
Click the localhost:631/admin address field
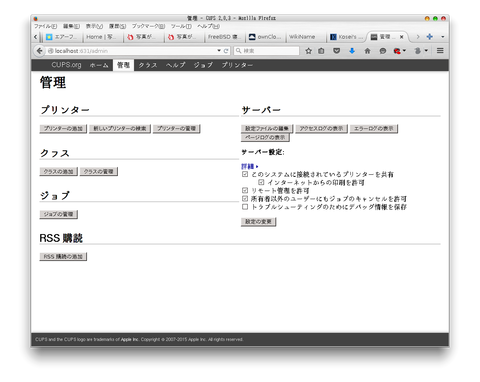(133, 51)
